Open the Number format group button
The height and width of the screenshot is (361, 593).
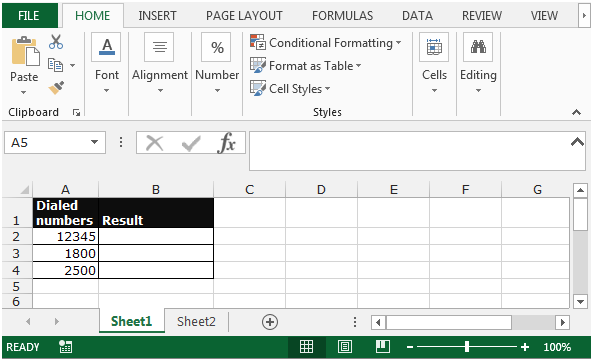(x=217, y=63)
